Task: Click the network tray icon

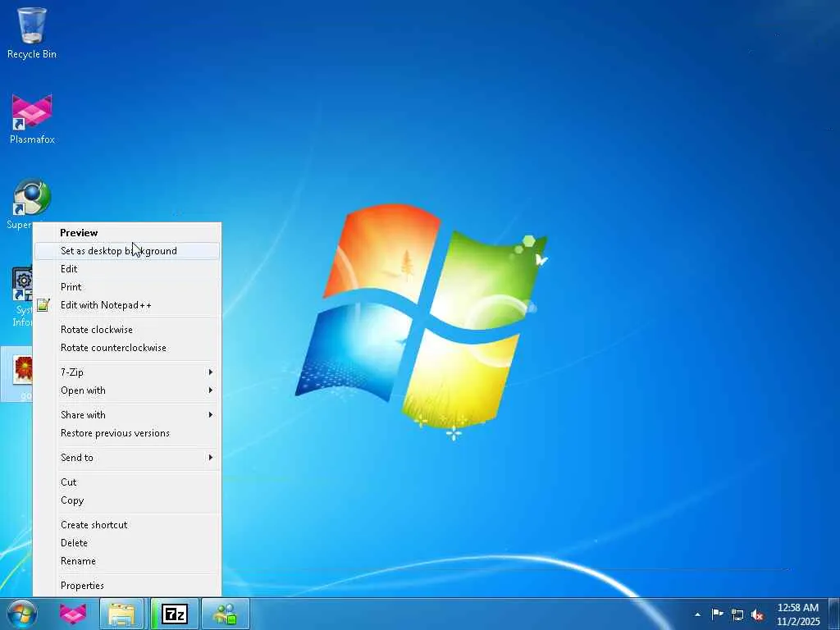Action: point(737,614)
